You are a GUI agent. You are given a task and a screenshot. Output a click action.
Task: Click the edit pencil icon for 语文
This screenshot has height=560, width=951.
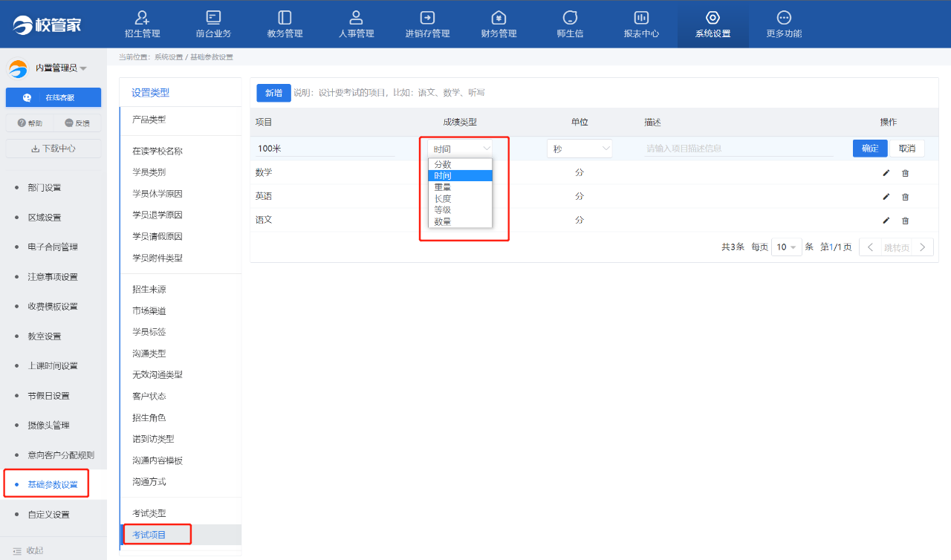(886, 221)
